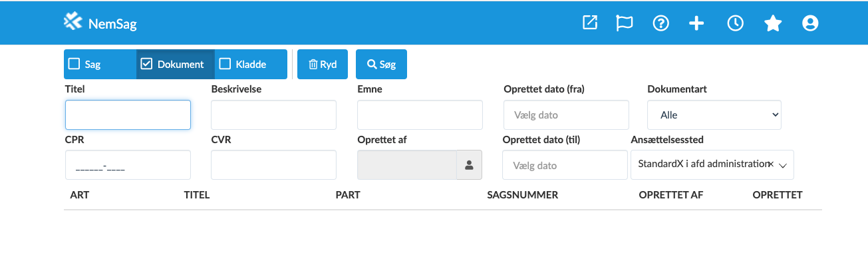Click the Søg button

pos(381,65)
